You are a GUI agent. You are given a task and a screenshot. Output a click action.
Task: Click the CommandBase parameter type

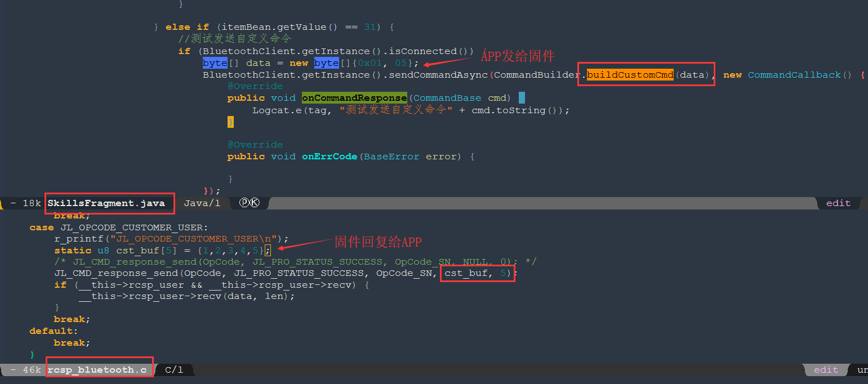click(447, 98)
